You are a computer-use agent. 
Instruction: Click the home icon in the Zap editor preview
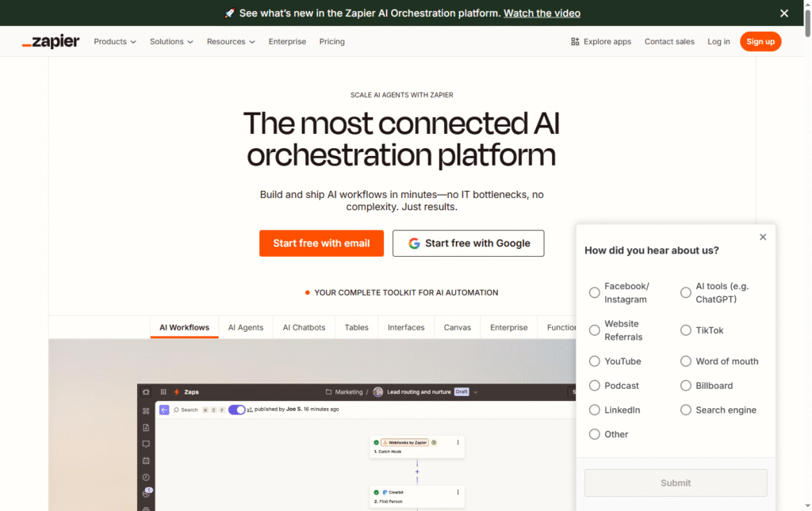[x=146, y=392]
